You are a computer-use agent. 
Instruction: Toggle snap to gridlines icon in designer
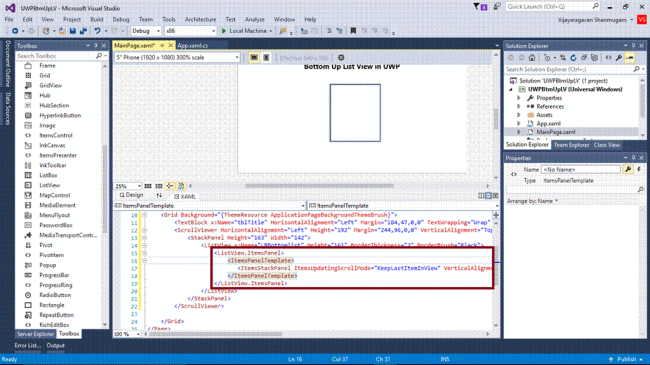(x=159, y=186)
